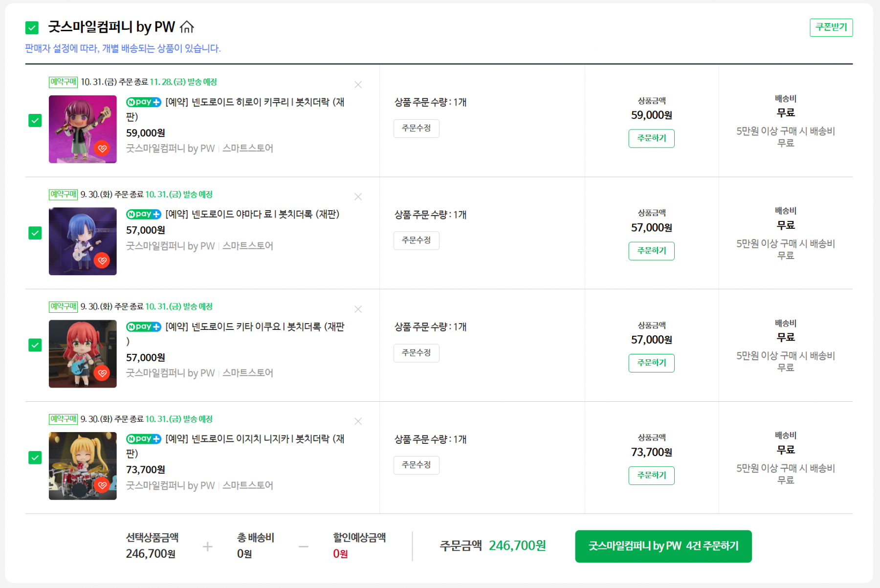Remove the Ijichi Nijika item with X
880x588 pixels.
click(358, 421)
